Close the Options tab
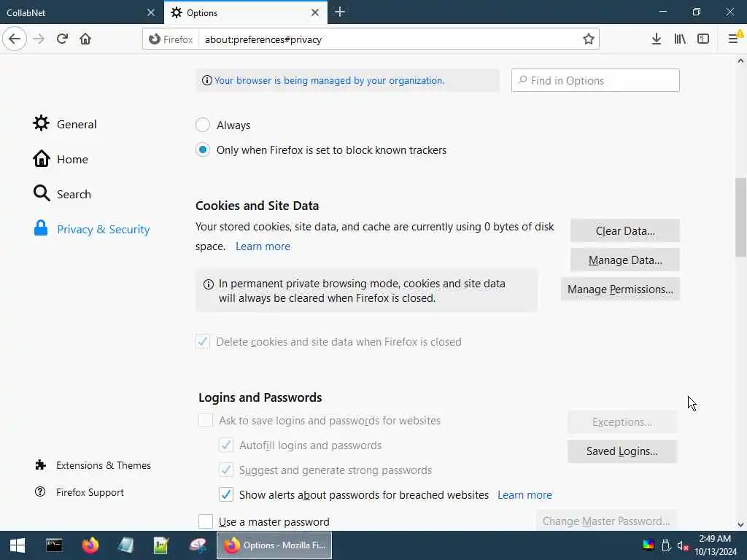The width and height of the screenshot is (747, 560). 315,12
